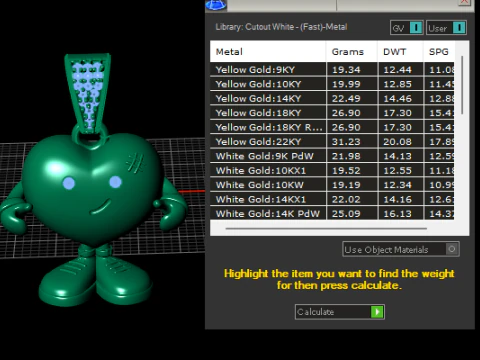
Task: Click the DWT column header
Action: pyautogui.click(x=401, y=52)
